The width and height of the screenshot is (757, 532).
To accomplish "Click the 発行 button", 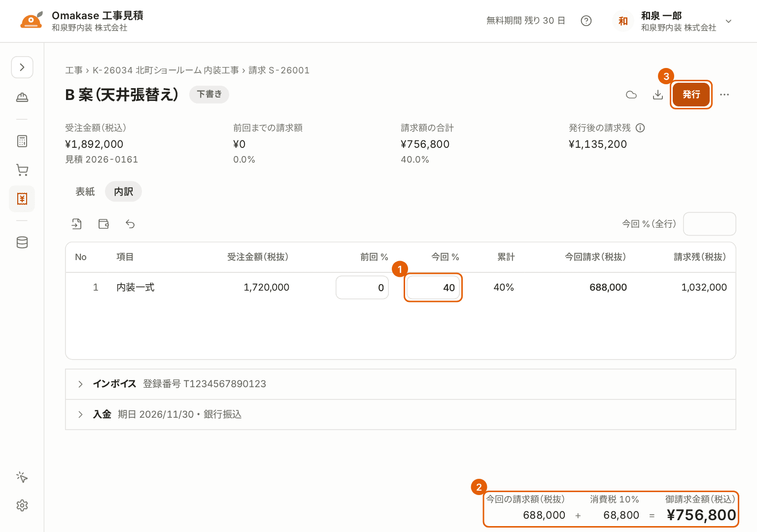I will (691, 95).
